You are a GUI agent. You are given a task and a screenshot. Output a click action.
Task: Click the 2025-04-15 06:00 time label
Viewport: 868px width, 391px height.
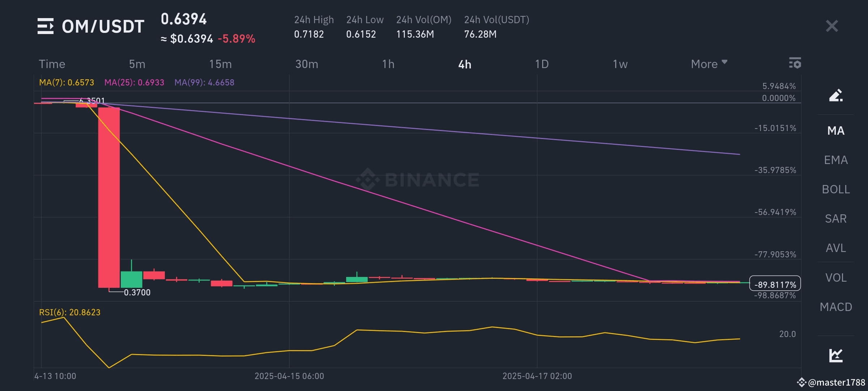click(289, 376)
